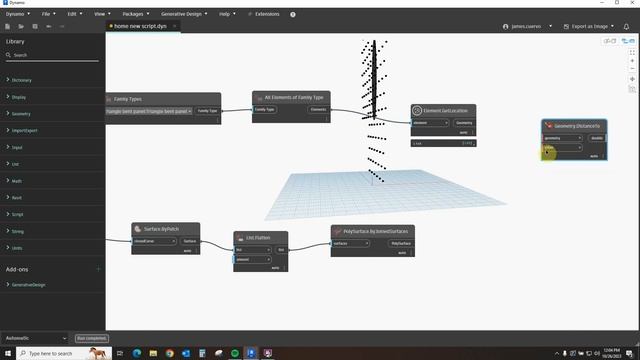Click the Undo arrow icon
The image size is (640, 360).
[49, 27]
